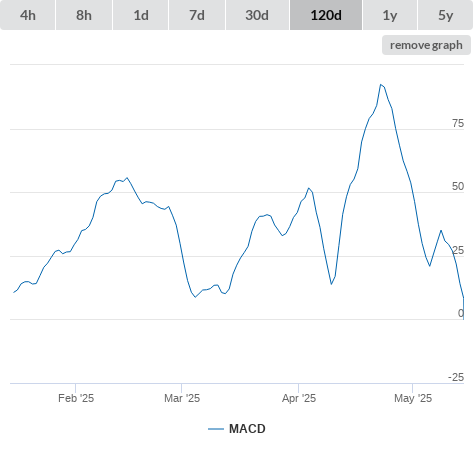Open the 7d time range view
Viewport: 474px width, 455px height.
coord(197,15)
